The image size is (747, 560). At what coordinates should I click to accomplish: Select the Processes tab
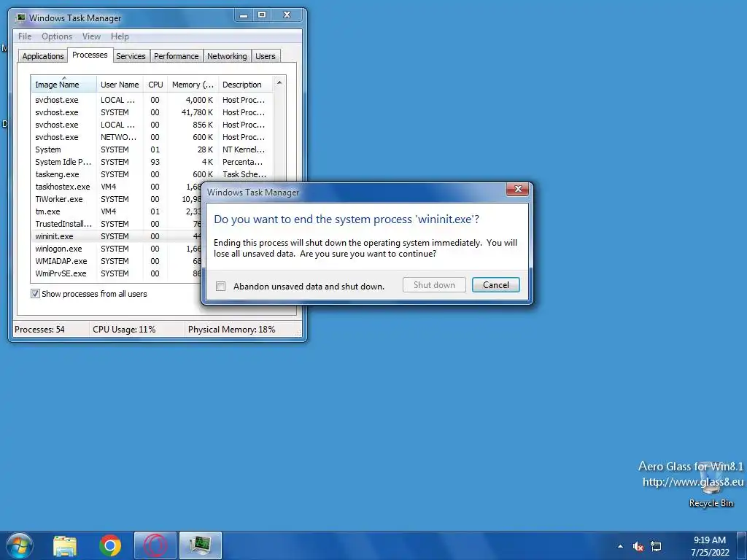pos(90,55)
